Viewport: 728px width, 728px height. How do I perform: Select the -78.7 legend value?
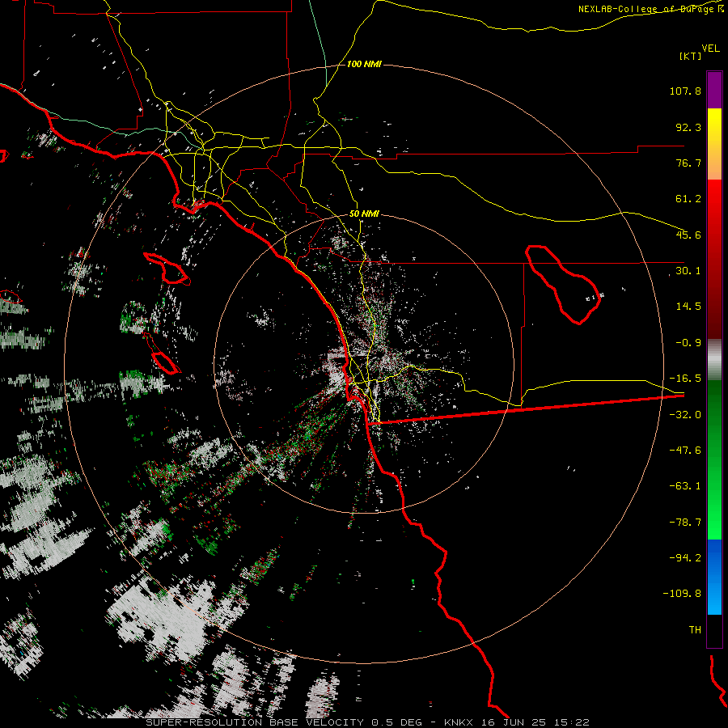(685, 523)
